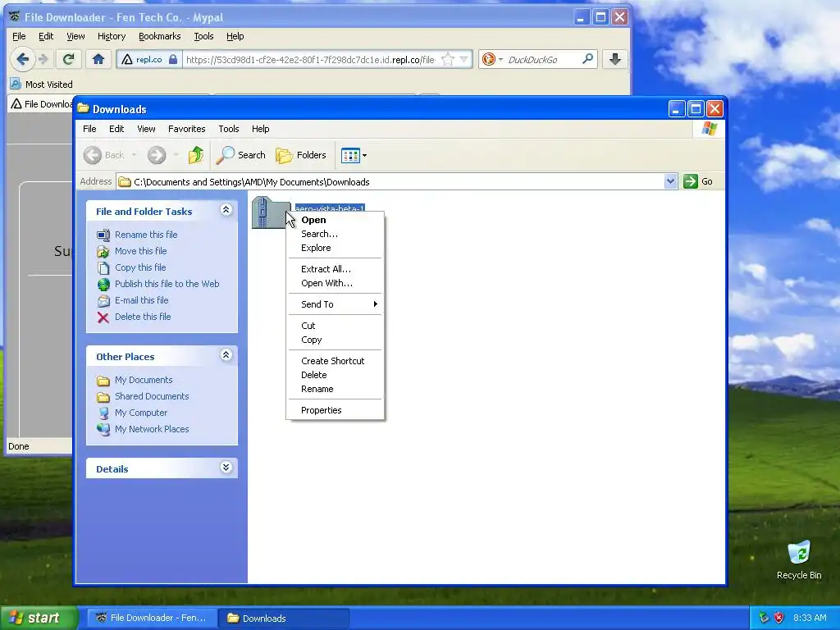Open My Network Places link
The width and height of the screenshot is (840, 630).
pyautogui.click(x=152, y=429)
